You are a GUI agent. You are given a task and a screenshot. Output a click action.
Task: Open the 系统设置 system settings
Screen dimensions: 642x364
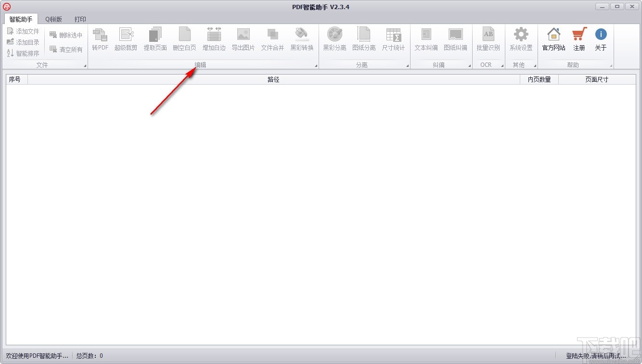click(x=521, y=40)
